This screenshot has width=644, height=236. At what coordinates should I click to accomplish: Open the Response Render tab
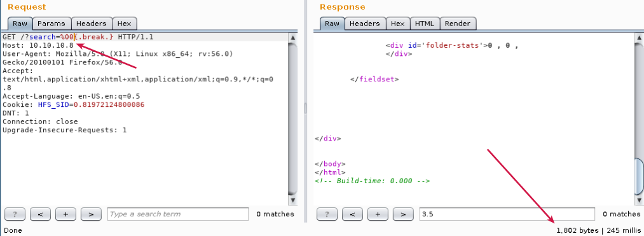click(458, 24)
